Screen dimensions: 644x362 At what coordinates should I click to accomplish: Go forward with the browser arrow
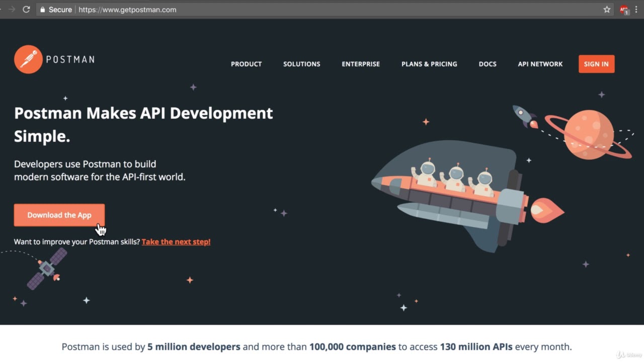click(12, 10)
